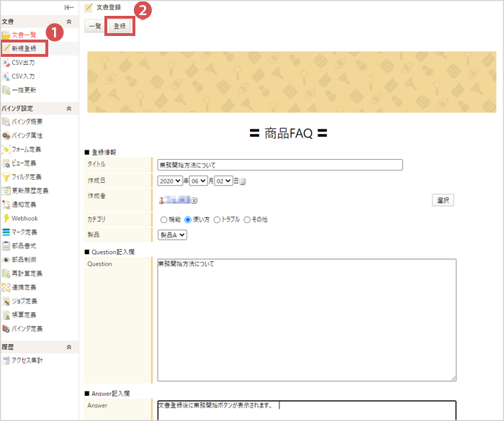Click the 文書登録 header pencil icon
This screenshot has width=504, height=421.
pyautogui.click(x=89, y=7)
